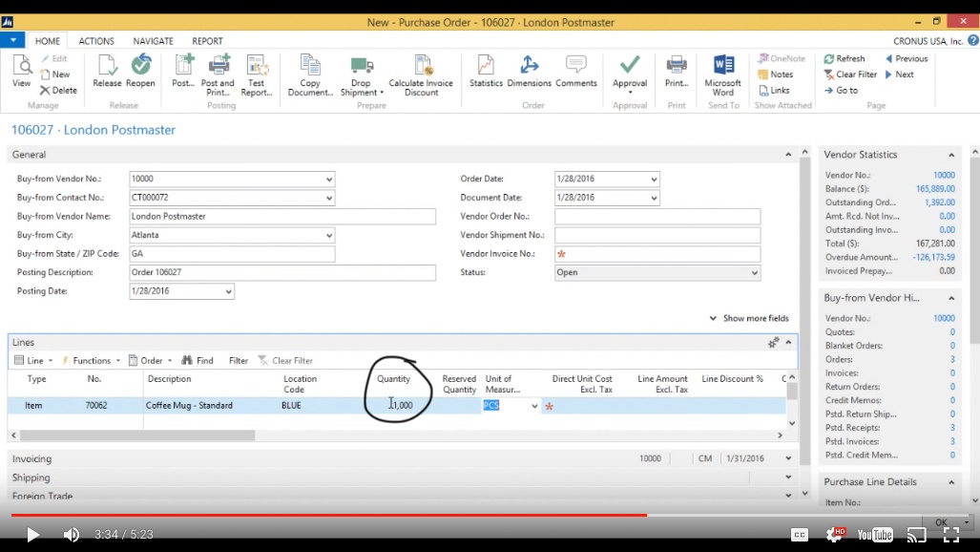Go to the Next record
The width and height of the screenshot is (980, 552).
click(x=900, y=74)
